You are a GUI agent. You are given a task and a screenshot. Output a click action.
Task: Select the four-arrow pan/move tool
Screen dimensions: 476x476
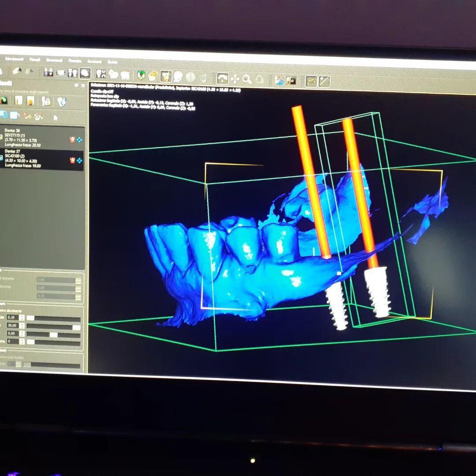pyautogui.click(x=235, y=78)
